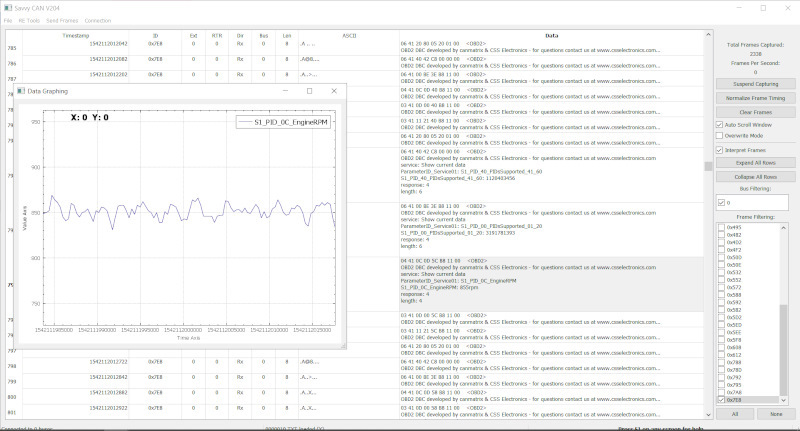Expand All Rows in the frame table
Screen dimensions: 800x431
pyautogui.click(x=755, y=161)
